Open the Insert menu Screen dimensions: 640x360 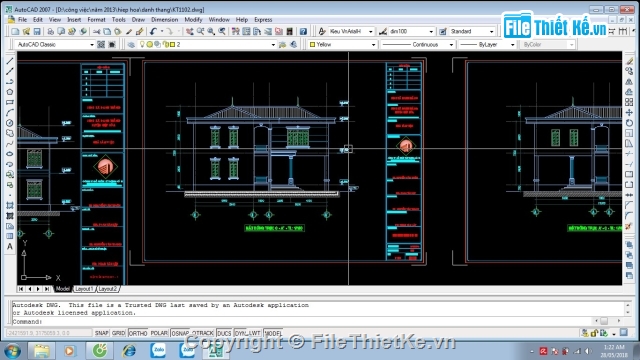[74, 20]
